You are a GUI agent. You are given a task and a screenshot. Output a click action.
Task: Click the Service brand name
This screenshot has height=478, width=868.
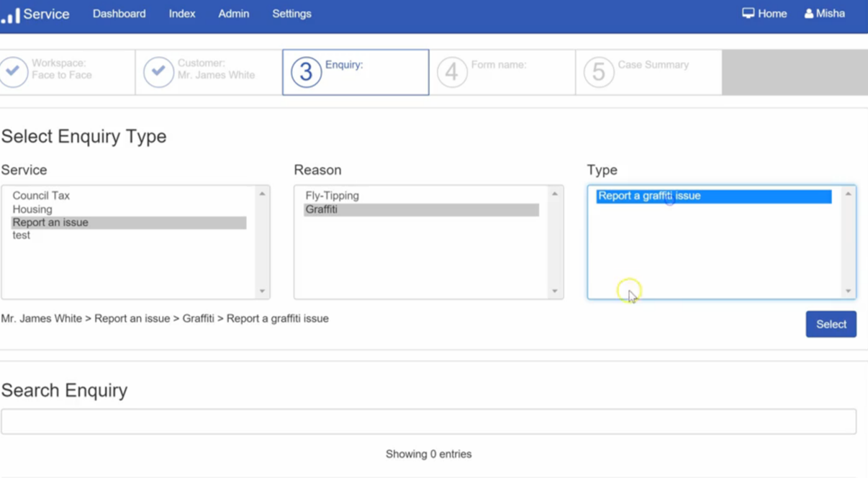(x=46, y=14)
